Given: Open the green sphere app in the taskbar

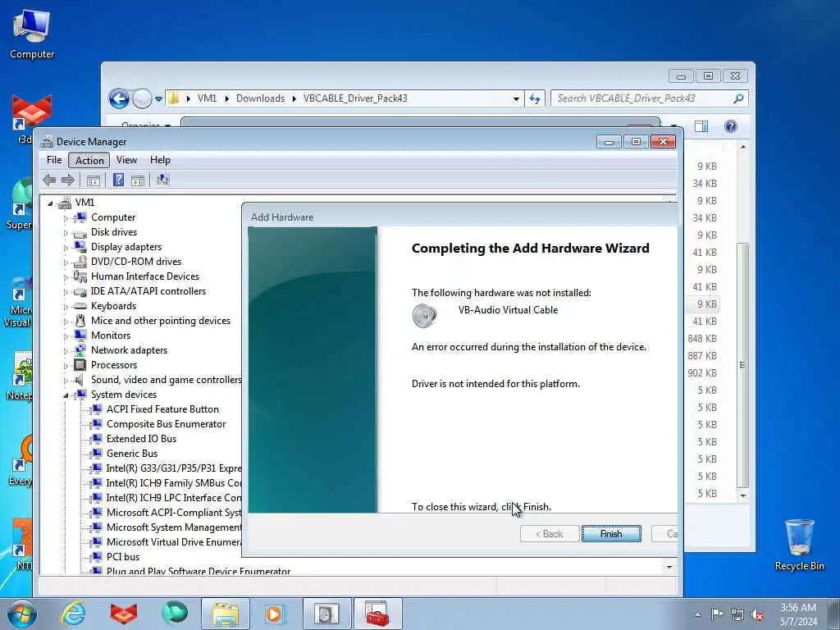Looking at the screenshot, I should (x=175, y=614).
